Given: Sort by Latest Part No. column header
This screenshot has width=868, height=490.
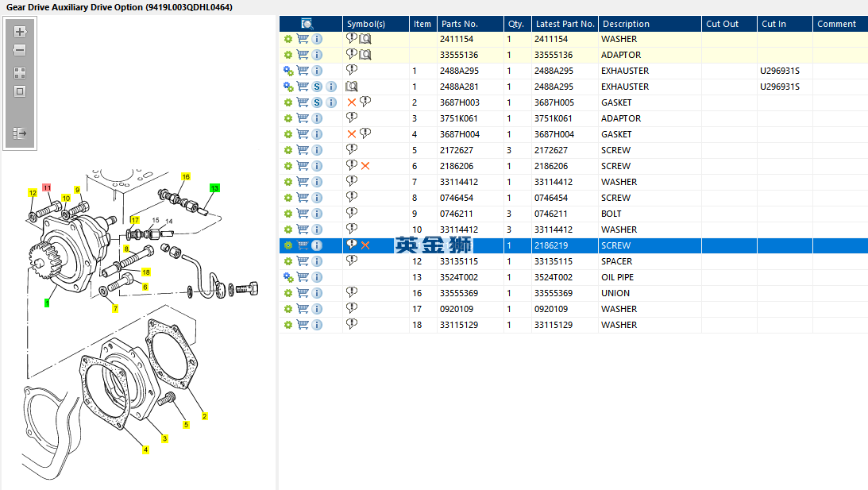Looking at the screenshot, I should coord(565,24).
